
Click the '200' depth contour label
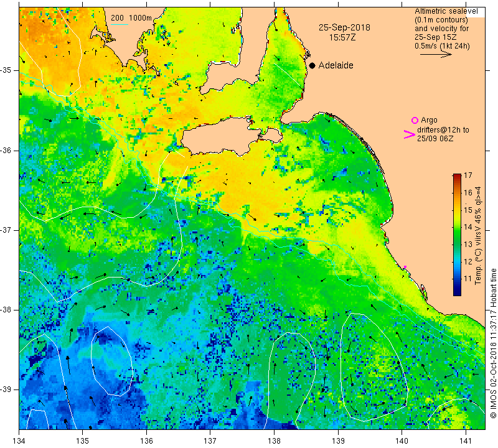(117, 18)
